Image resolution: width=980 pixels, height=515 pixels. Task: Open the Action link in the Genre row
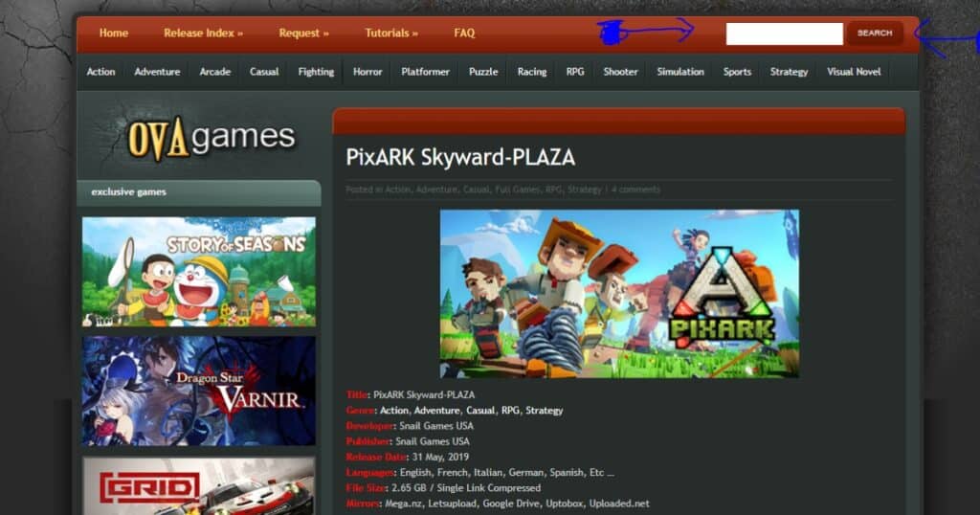coord(393,411)
